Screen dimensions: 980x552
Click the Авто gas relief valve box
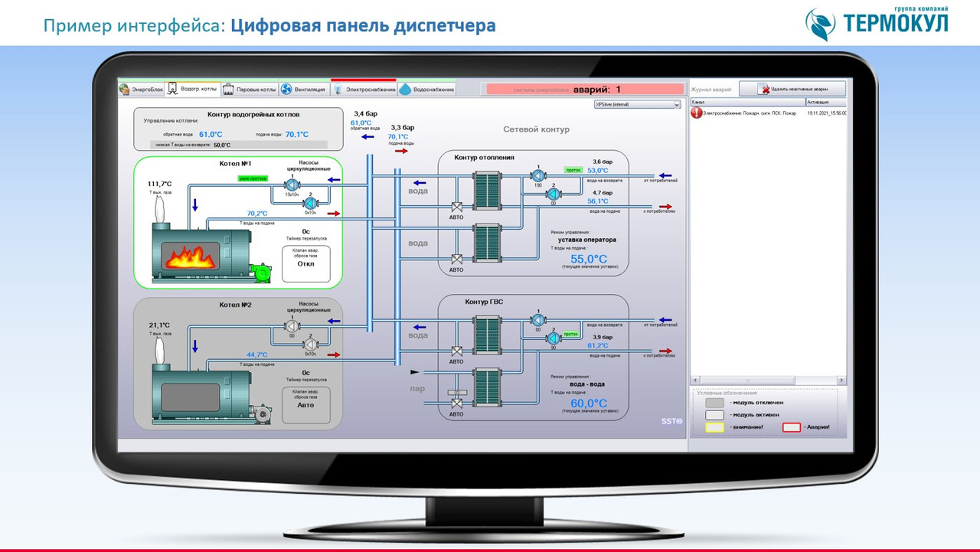pyautogui.click(x=305, y=403)
